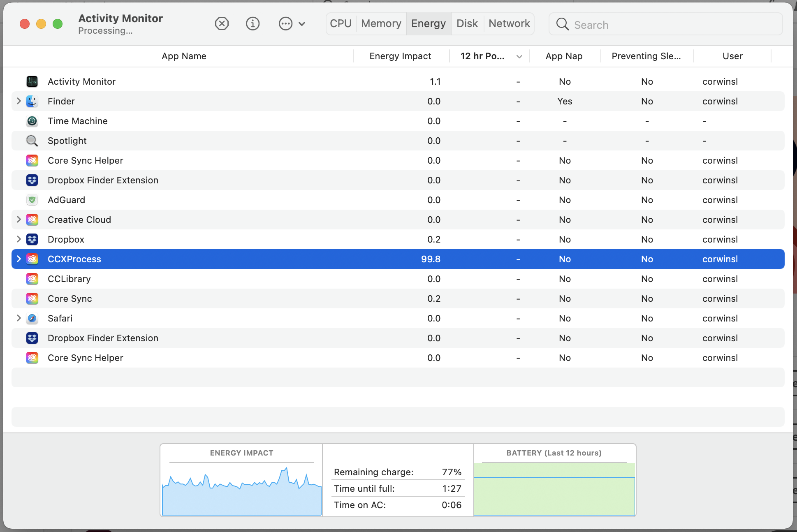Click the Safari compass icon
The height and width of the screenshot is (532, 797).
coord(32,318)
